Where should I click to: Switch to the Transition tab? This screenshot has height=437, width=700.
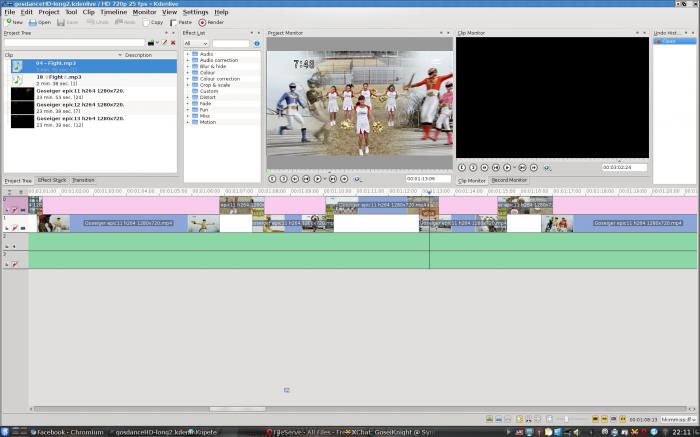pyautogui.click(x=83, y=180)
